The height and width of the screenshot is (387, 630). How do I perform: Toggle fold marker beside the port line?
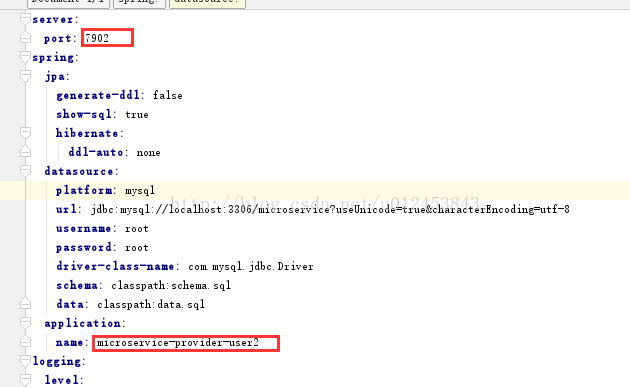[25, 38]
